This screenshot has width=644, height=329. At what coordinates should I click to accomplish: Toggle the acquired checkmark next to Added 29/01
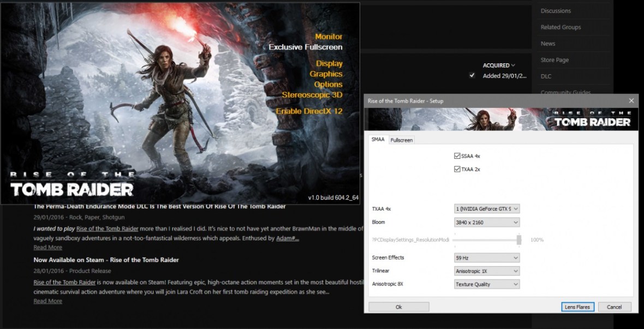[x=472, y=75]
